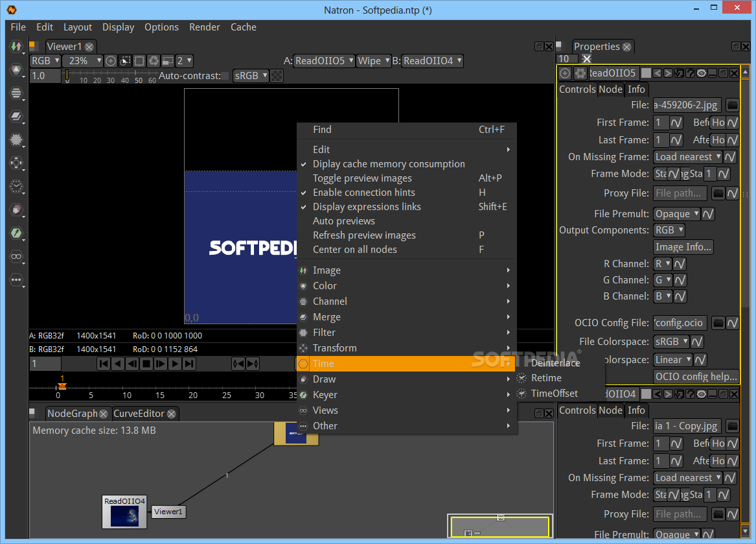The height and width of the screenshot is (544, 756).
Task: Open the Wipe compositing mode dropdown
Action: [374, 61]
